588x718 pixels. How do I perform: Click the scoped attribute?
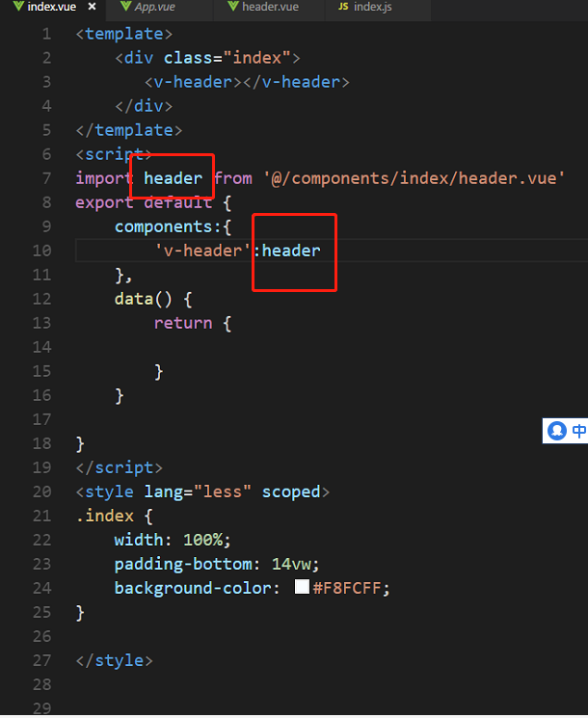(x=291, y=492)
